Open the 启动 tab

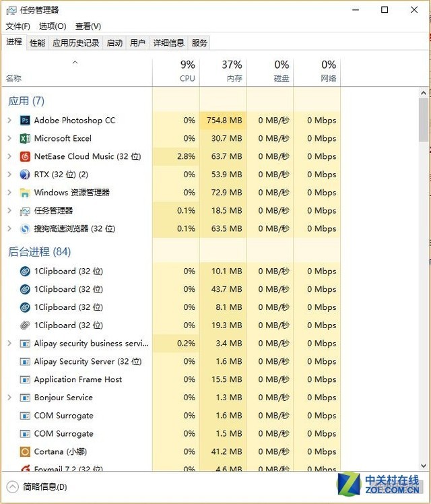click(x=114, y=43)
